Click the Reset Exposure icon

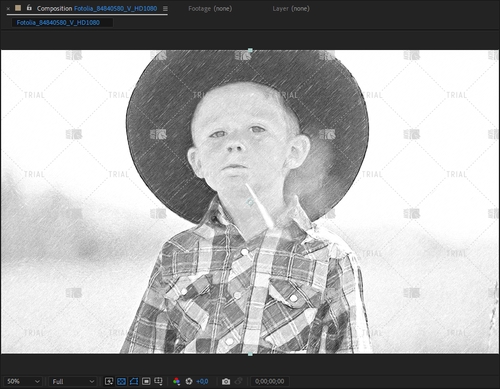[x=189, y=381]
